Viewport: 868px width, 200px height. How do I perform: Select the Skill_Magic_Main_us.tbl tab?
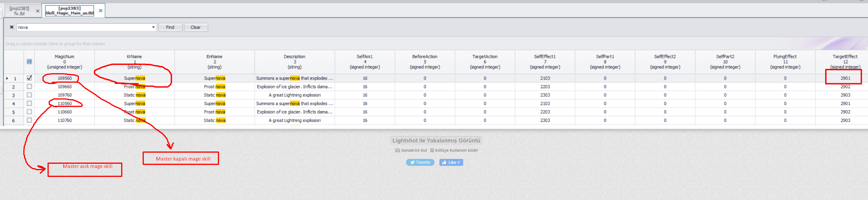[69, 11]
